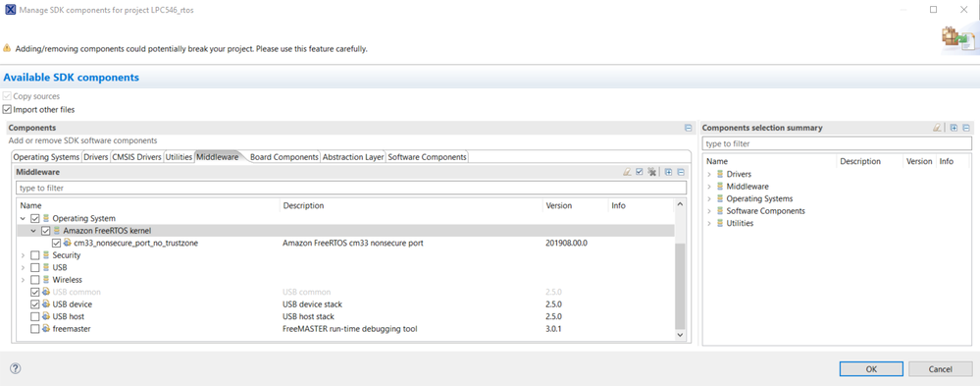Click the clear-filter eraser icon in Middleware toolbar
The image size is (980, 386).
[x=628, y=172]
